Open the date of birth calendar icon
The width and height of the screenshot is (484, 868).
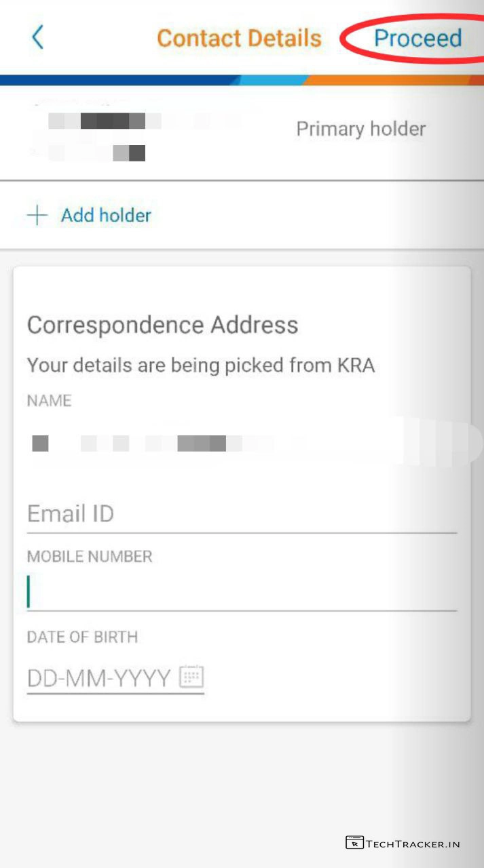click(x=191, y=677)
